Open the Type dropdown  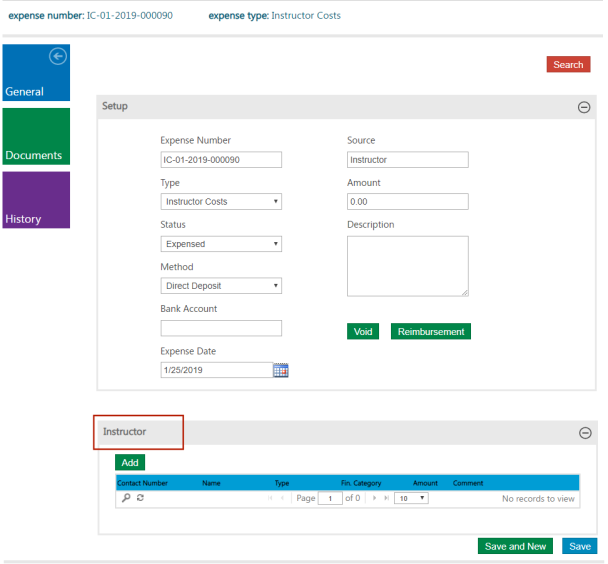[x=221, y=202]
